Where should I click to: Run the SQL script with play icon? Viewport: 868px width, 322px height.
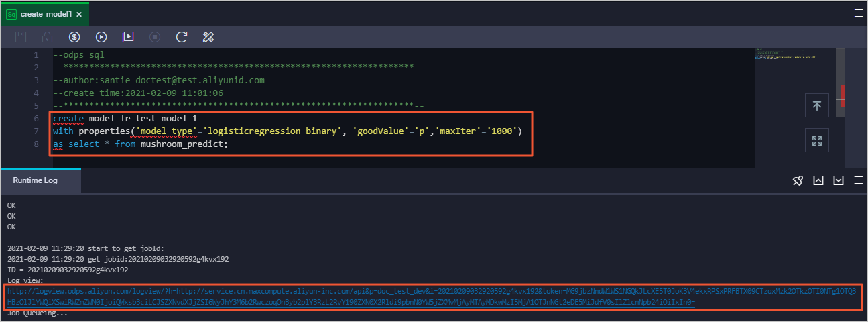coord(101,37)
